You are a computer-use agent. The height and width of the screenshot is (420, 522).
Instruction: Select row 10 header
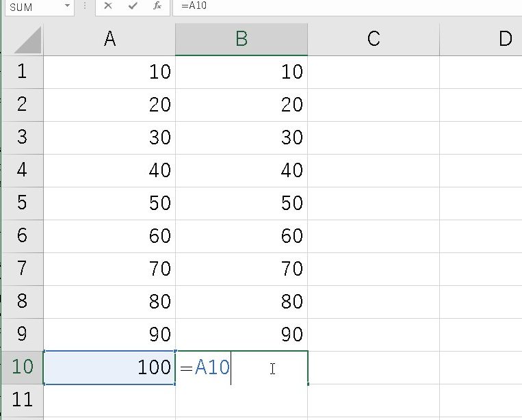coord(22,367)
